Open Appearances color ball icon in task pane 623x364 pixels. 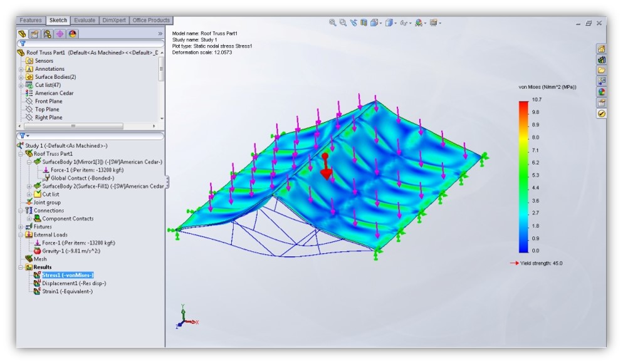click(602, 91)
